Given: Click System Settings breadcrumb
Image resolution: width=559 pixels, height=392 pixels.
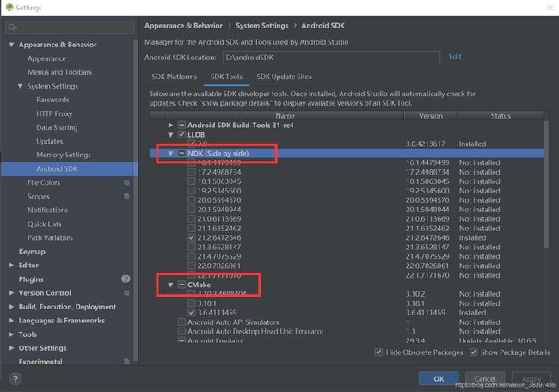Looking at the screenshot, I should (x=262, y=26).
